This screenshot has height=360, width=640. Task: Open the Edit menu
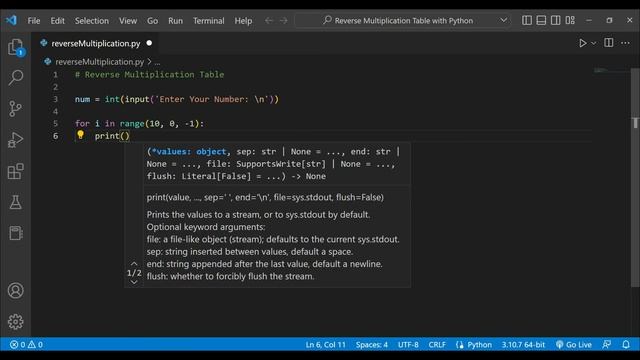pyautogui.click(x=58, y=20)
